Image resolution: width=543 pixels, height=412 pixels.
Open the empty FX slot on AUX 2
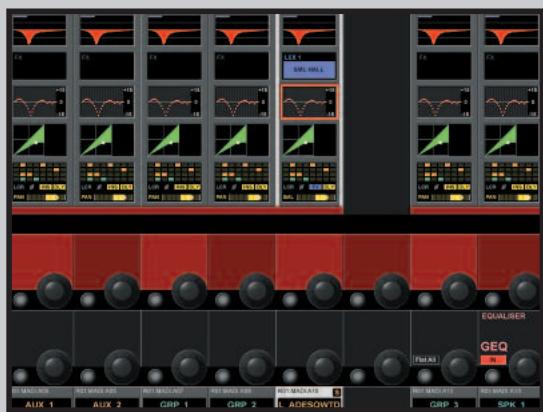click(107, 66)
